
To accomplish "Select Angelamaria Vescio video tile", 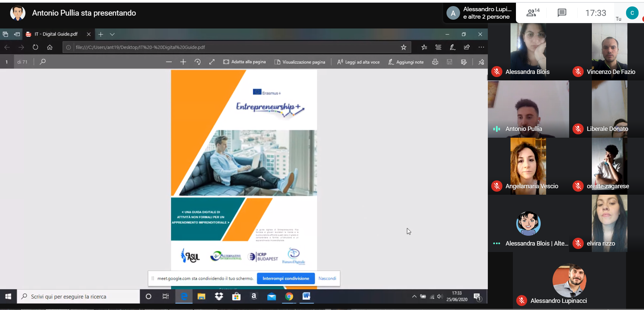I will (x=528, y=166).
